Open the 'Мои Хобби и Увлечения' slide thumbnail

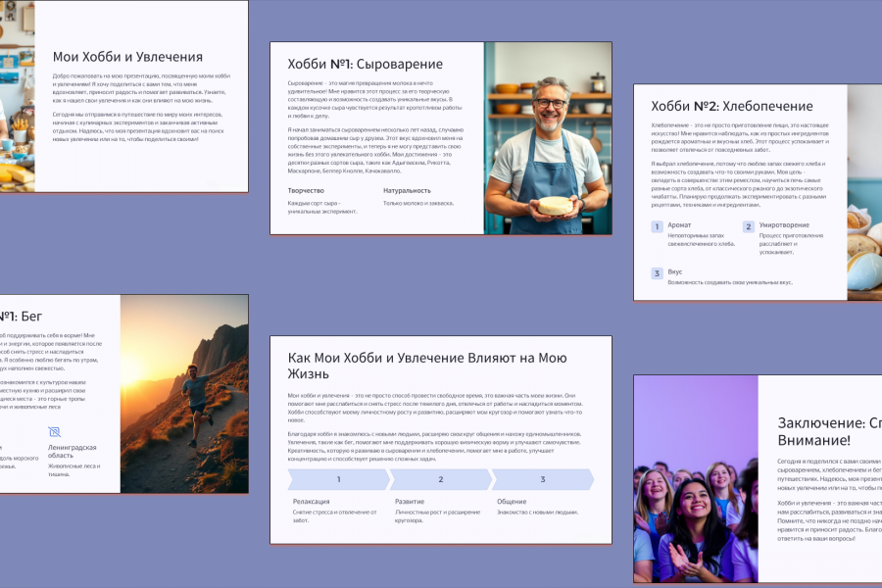click(123, 96)
